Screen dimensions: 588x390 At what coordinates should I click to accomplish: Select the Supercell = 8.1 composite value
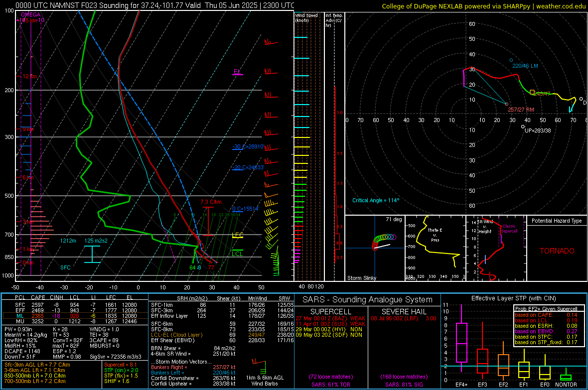121,365
